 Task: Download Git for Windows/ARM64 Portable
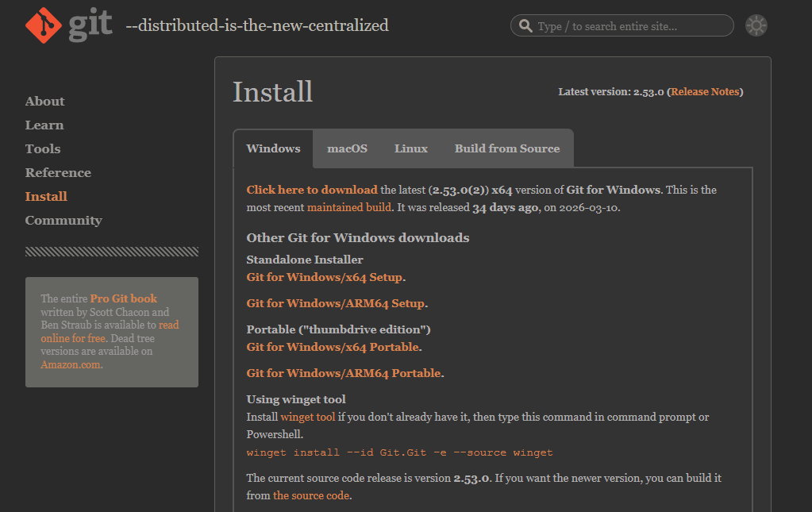[344, 373]
